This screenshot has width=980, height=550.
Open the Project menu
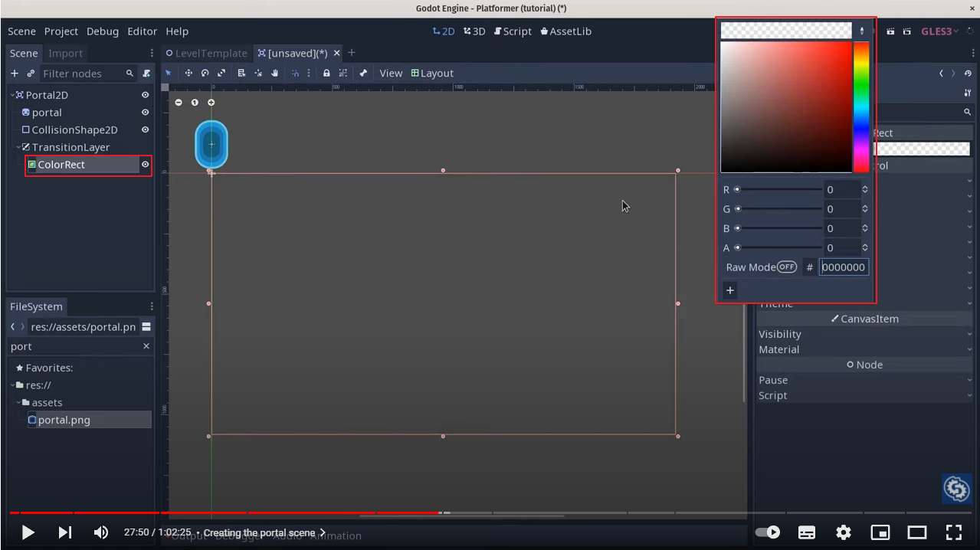pyautogui.click(x=61, y=31)
